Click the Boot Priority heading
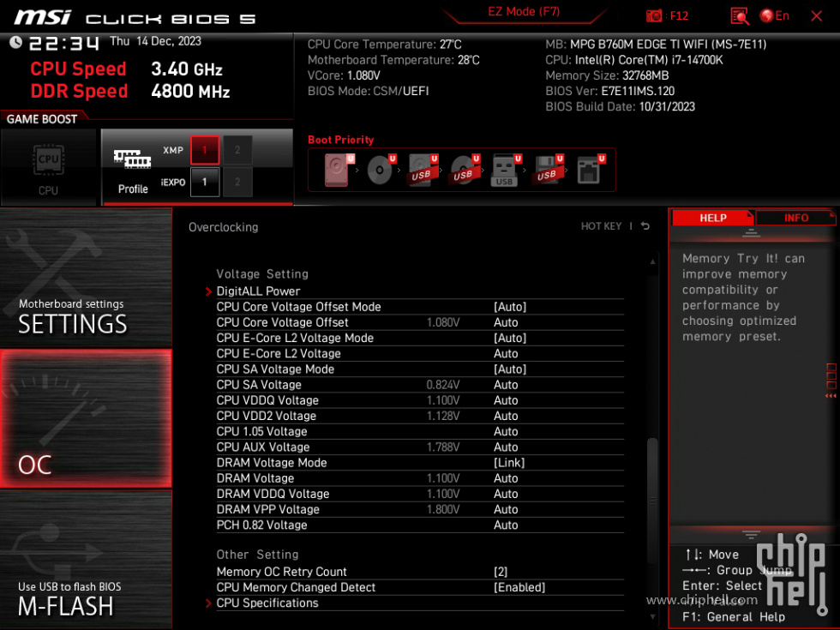The height and width of the screenshot is (630, 840). coord(341,139)
